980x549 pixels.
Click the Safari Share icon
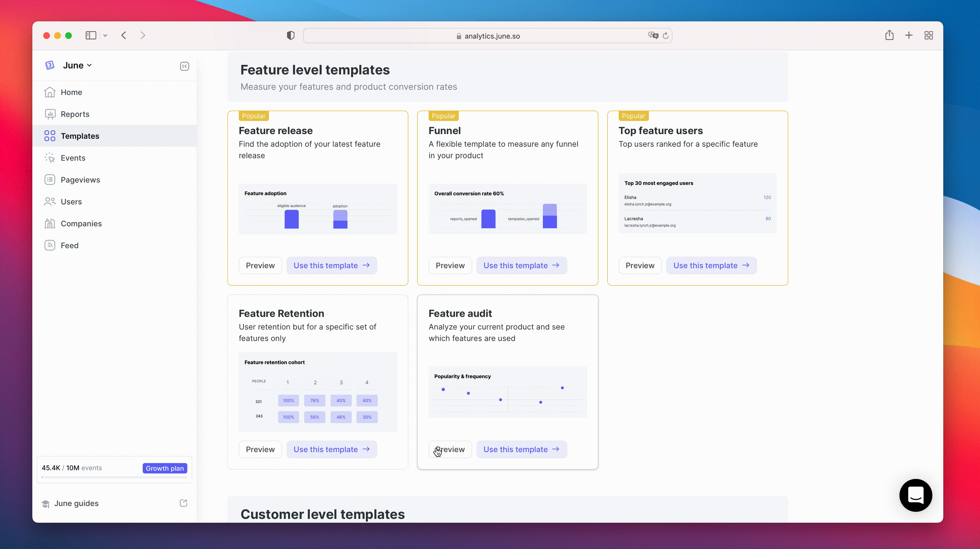889,35
